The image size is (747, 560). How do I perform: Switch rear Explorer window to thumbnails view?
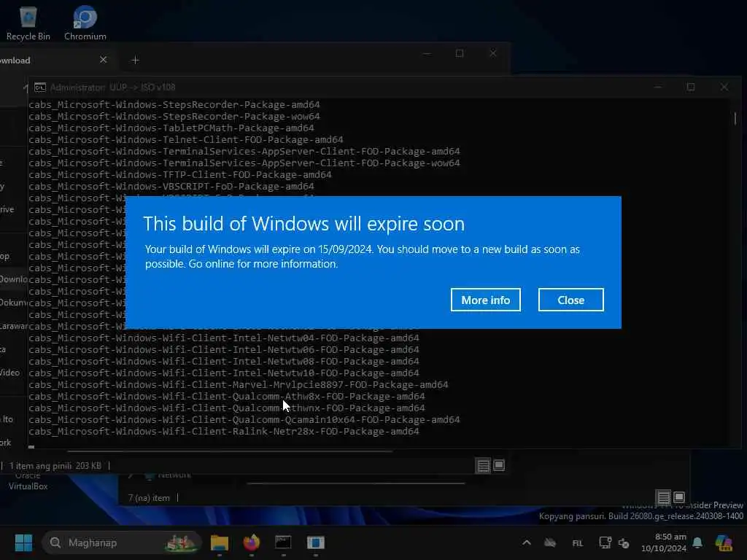pos(679,497)
